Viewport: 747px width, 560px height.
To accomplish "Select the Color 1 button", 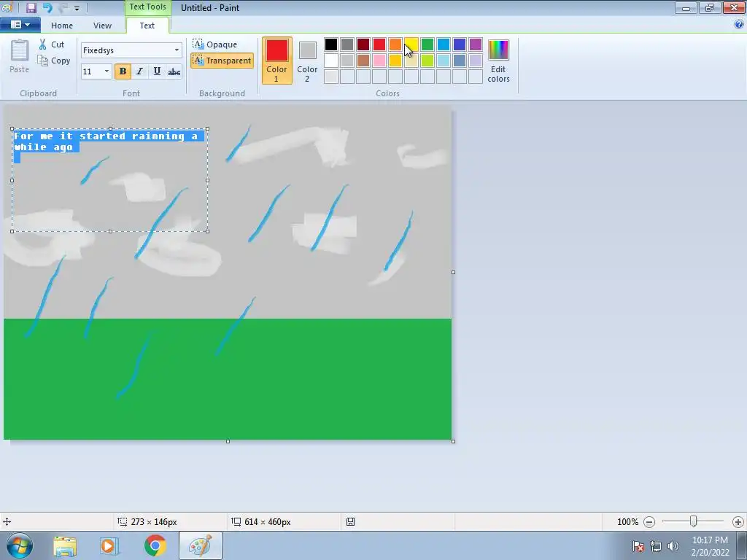I will (276, 61).
